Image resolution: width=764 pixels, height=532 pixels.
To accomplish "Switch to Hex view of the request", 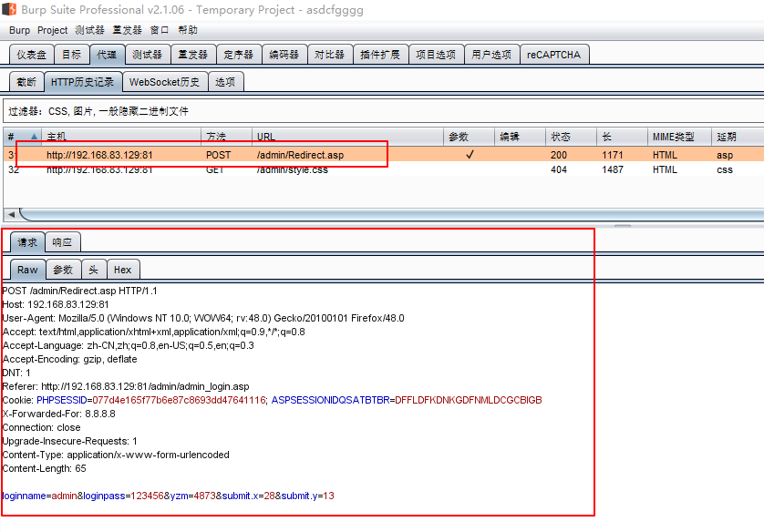I will (123, 269).
